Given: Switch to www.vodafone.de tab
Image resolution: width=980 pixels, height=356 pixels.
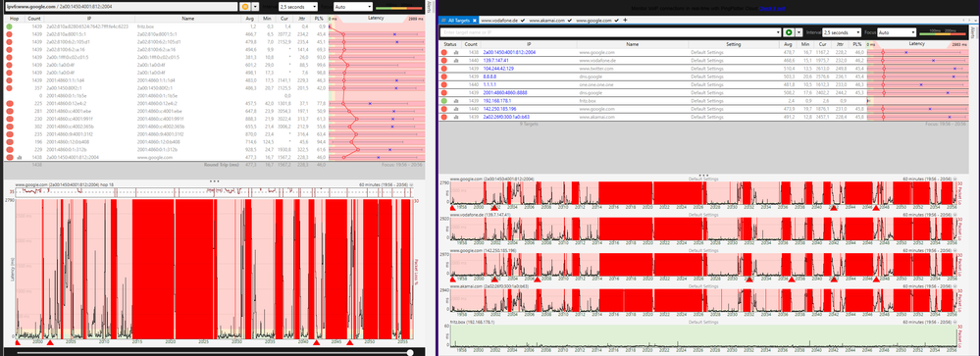Looking at the screenshot, I should pos(500,21).
